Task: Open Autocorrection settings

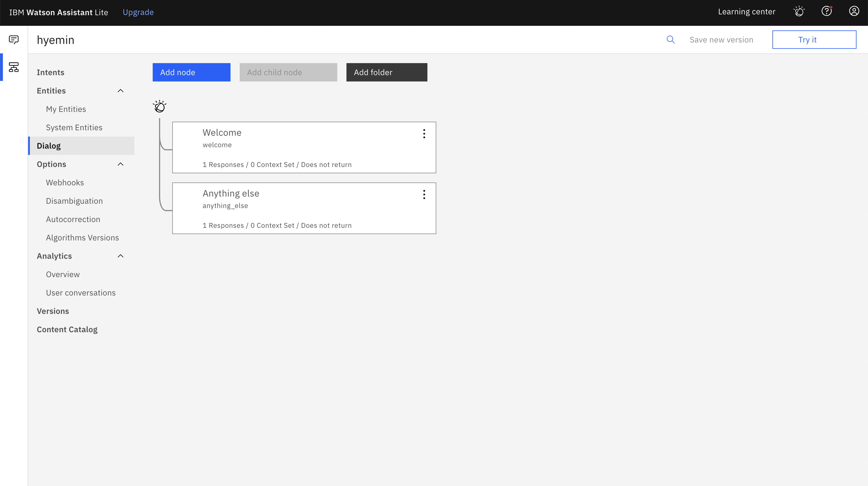Action: tap(73, 219)
